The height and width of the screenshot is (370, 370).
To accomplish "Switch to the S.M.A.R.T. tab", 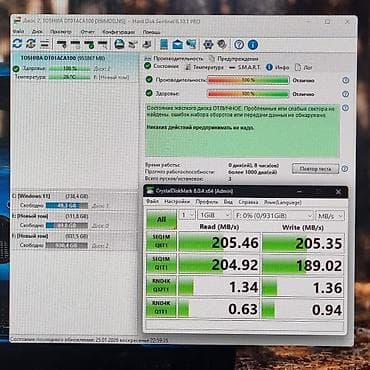I will coord(246,67).
